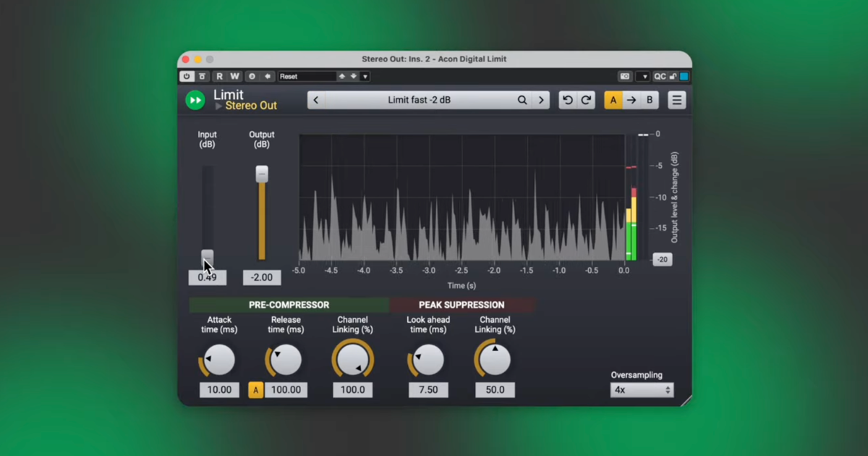Click the yellow minimize window button
The image size is (868, 456).
[x=197, y=59]
